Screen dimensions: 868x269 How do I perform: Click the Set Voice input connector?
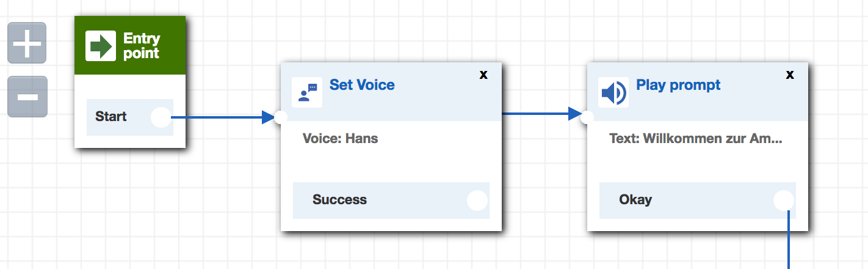pyautogui.click(x=281, y=117)
